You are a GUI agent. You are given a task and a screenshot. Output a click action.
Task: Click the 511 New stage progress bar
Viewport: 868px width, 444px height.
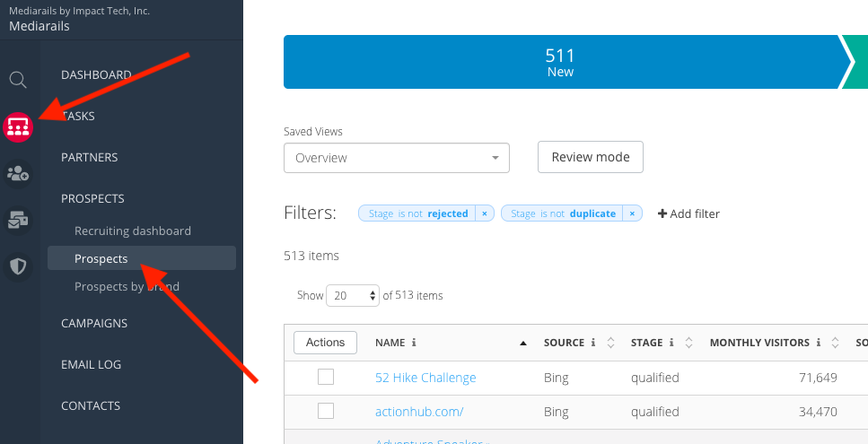(x=560, y=63)
